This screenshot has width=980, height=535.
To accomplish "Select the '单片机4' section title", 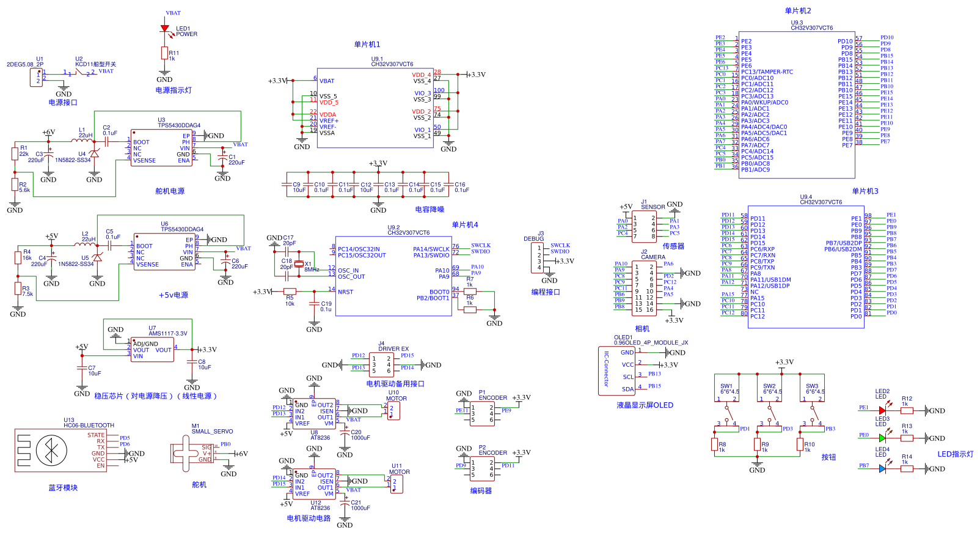I will (465, 224).
